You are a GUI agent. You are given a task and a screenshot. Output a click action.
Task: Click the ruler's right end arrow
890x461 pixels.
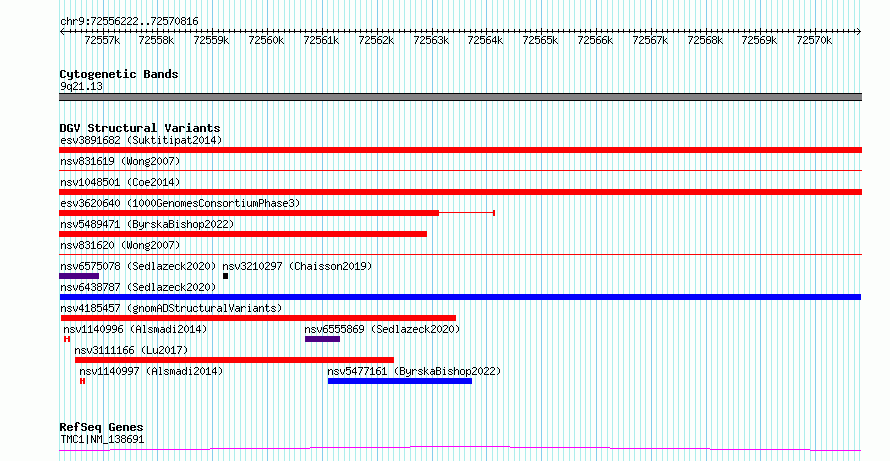[x=859, y=32]
